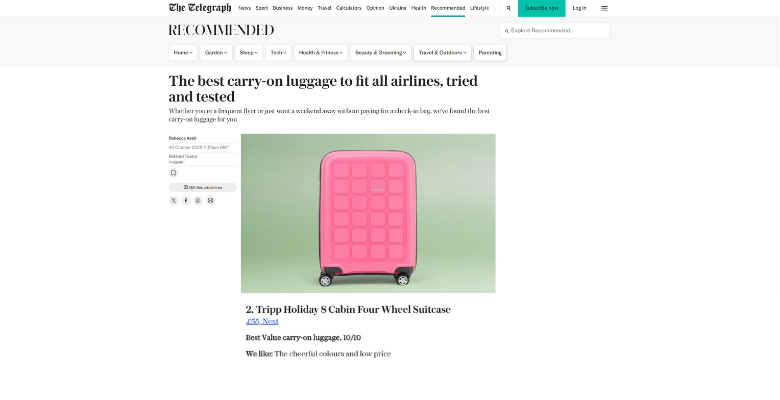Click The Telegraph logo
Screen dimensions: 780x400
pos(201,8)
